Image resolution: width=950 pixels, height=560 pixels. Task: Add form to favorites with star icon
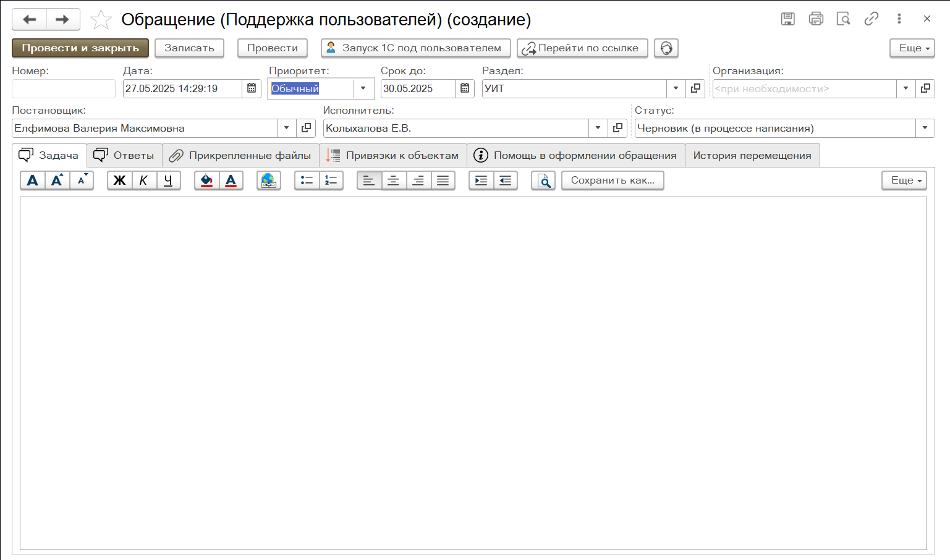coord(101,20)
